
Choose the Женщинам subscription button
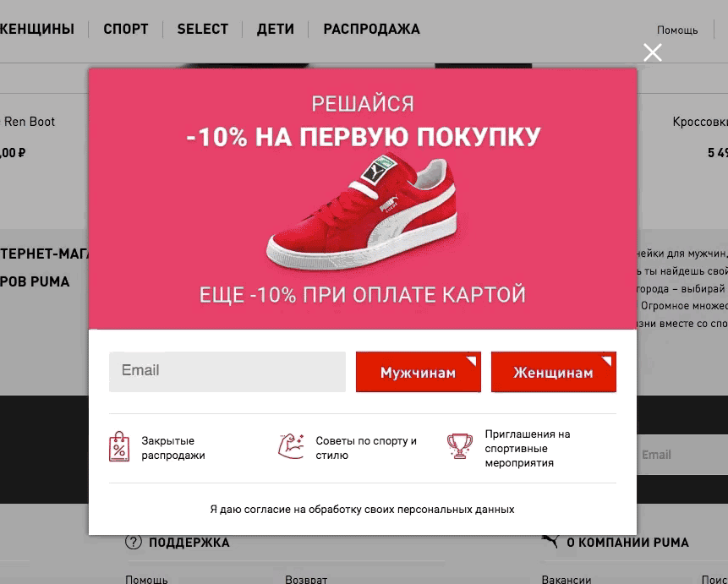(x=554, y=372)
